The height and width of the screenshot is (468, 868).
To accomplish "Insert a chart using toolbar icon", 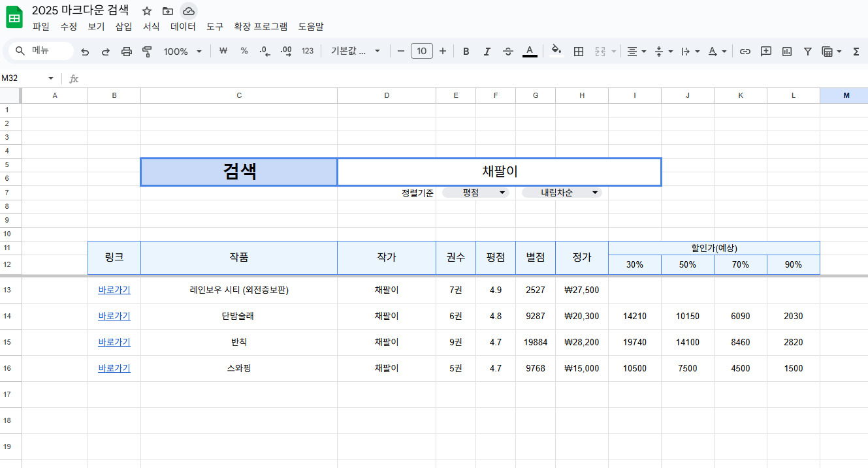I will [x=787, y=52].
